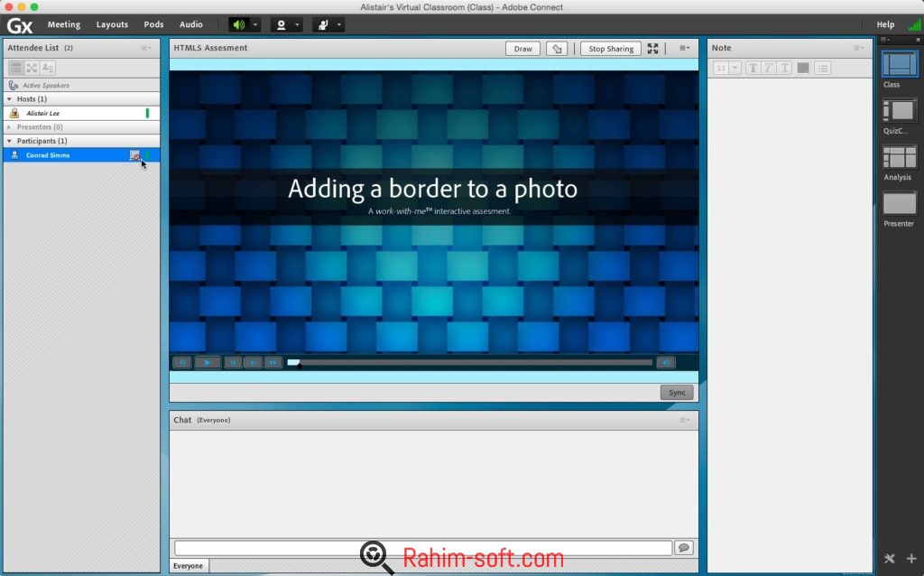
Task: Open the Meeting menu
Action: 64,24
